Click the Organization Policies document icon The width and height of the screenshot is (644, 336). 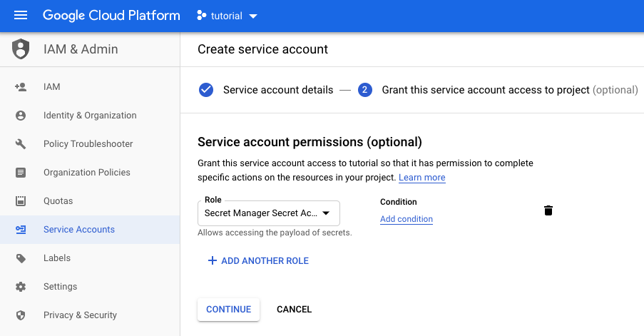21,173
